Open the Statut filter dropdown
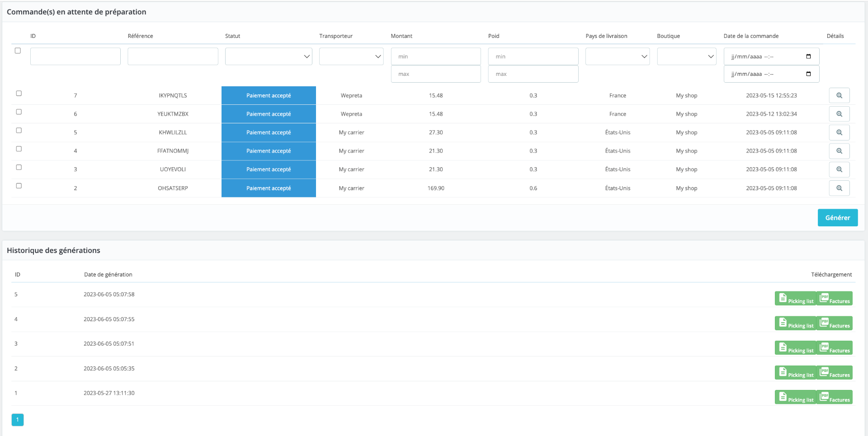 point(269,56)
